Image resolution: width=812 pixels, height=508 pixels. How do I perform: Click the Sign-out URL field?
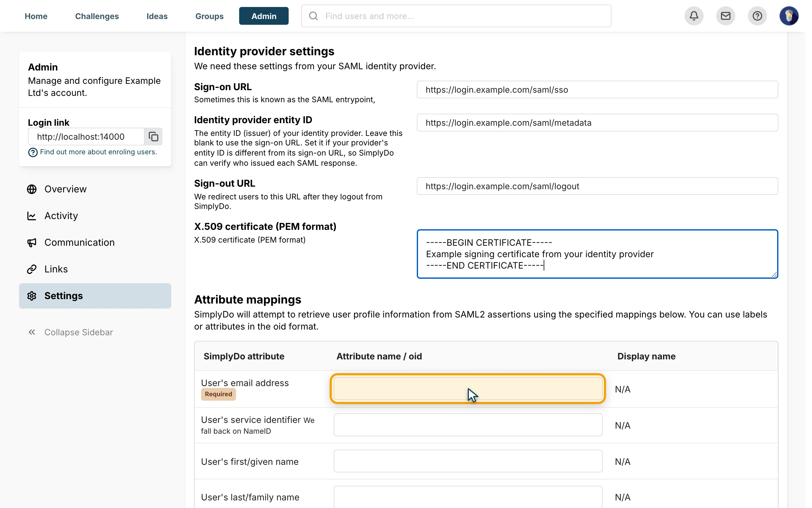(597, 186)
